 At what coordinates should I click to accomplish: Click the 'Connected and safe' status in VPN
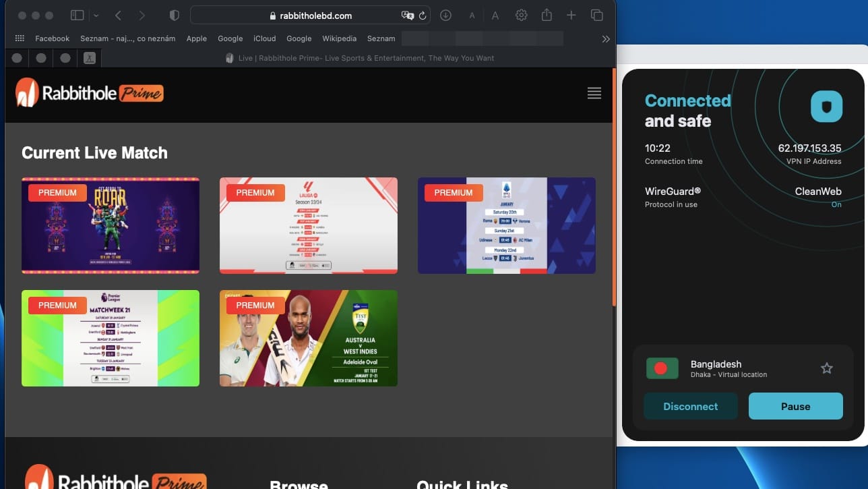(687, 111)
